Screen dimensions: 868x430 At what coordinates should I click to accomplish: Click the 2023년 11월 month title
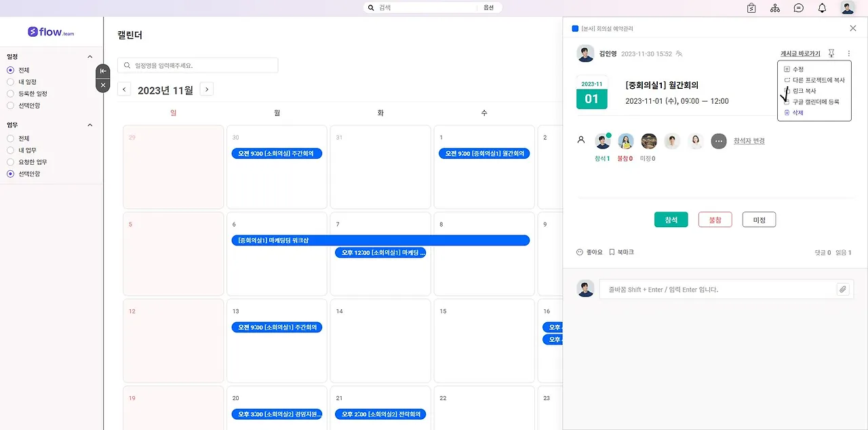tap(165, 90)
